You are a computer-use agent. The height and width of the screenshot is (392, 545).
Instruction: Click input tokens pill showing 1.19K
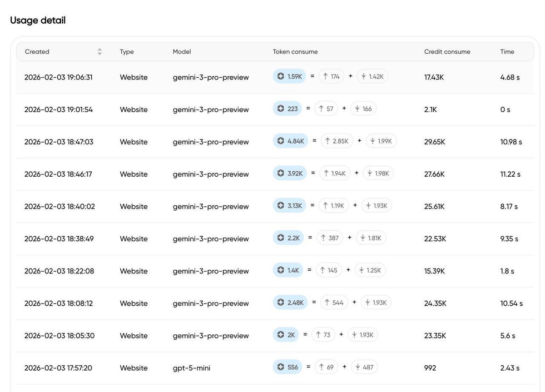click(x=334, y=205)
